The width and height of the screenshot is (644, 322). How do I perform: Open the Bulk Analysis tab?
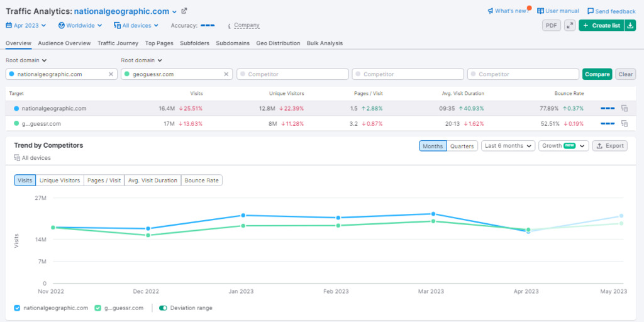pyautogui.click(x=325, y=43)
